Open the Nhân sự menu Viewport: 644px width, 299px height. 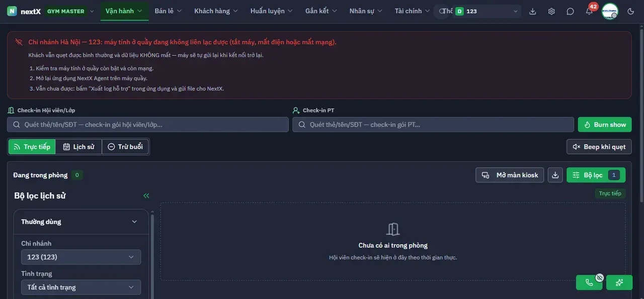click(366, 11)
